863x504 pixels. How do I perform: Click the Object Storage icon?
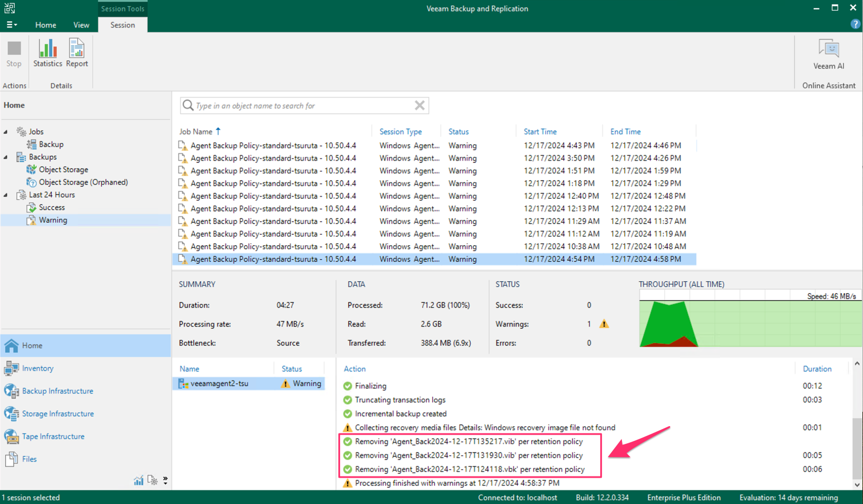point(31,170)
